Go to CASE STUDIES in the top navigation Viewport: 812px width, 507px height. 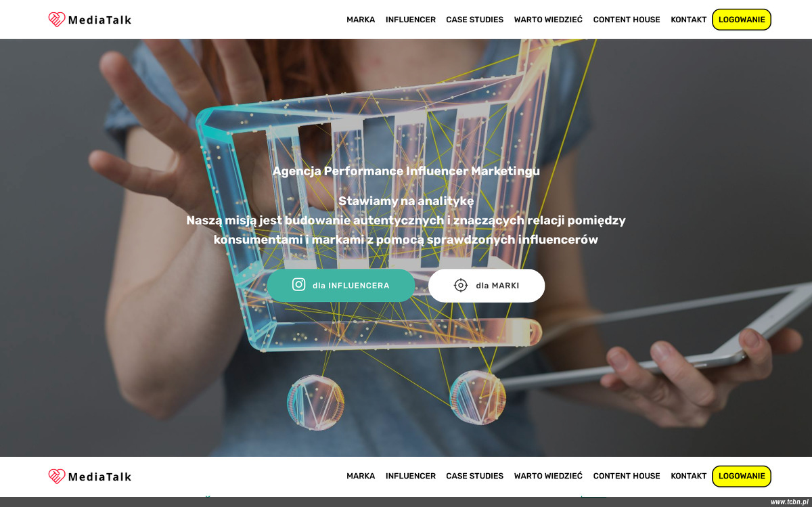(x=474, y=20)
